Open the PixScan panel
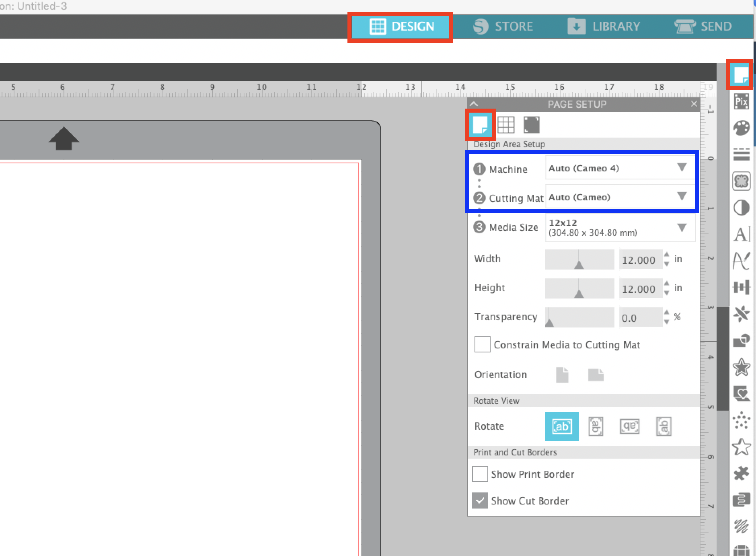 [x=742, y=102]
